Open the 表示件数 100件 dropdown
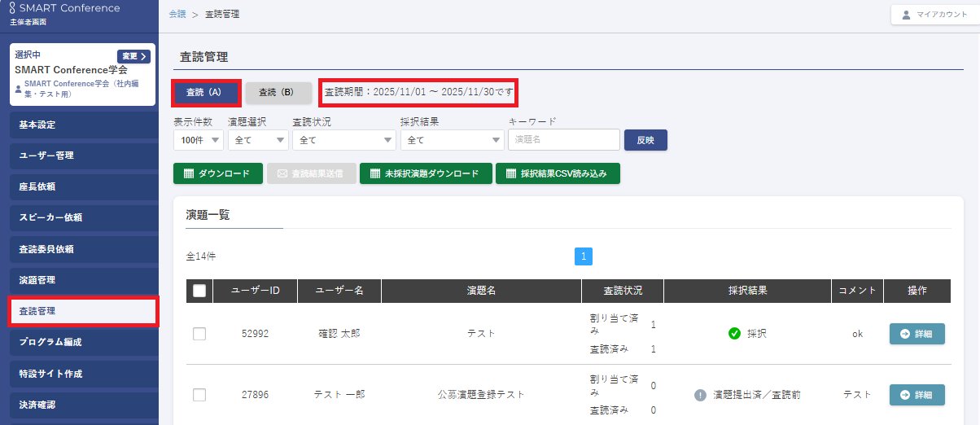Viewport: 980px width, 425px height. coord(198,140)
